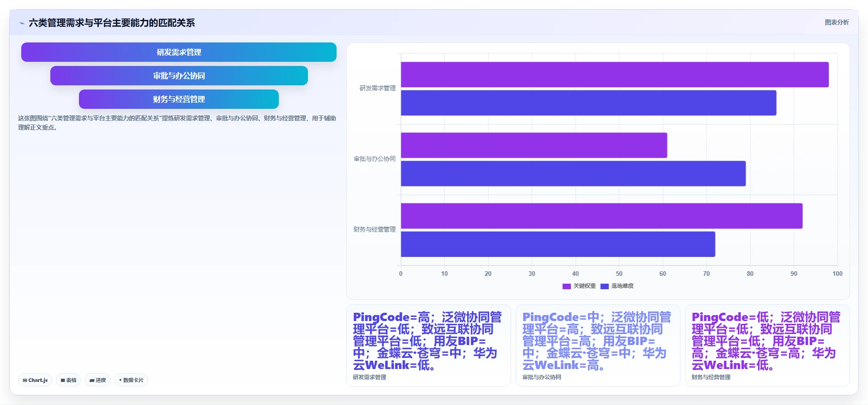Click the 进度 tag

pos(97,380)
